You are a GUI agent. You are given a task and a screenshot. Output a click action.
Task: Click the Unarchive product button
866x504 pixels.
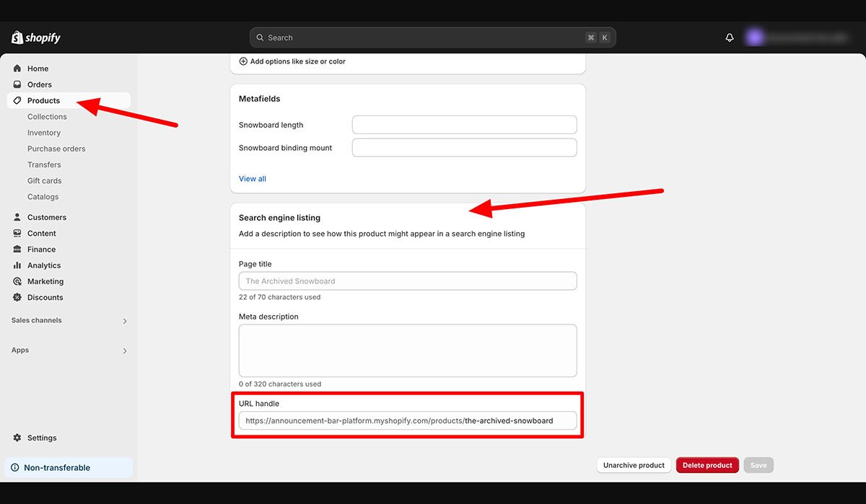pyautogui.click(x=634, y=465)
